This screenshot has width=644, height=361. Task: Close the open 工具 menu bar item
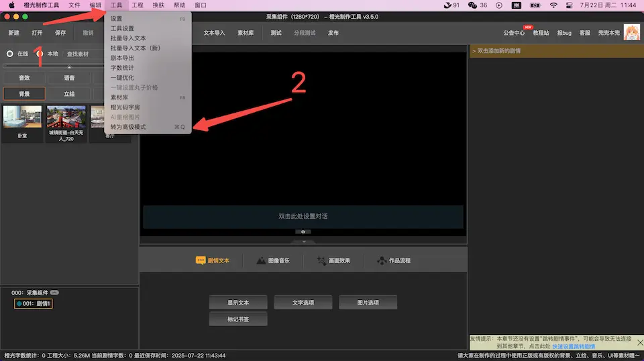click(x=116, y=5)
